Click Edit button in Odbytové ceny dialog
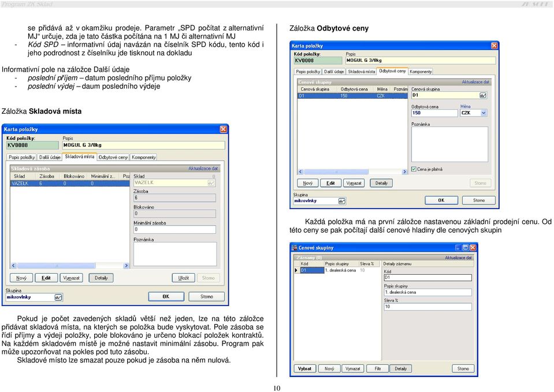554x392 pixels. pyautogui.click(x=330, y=183)
